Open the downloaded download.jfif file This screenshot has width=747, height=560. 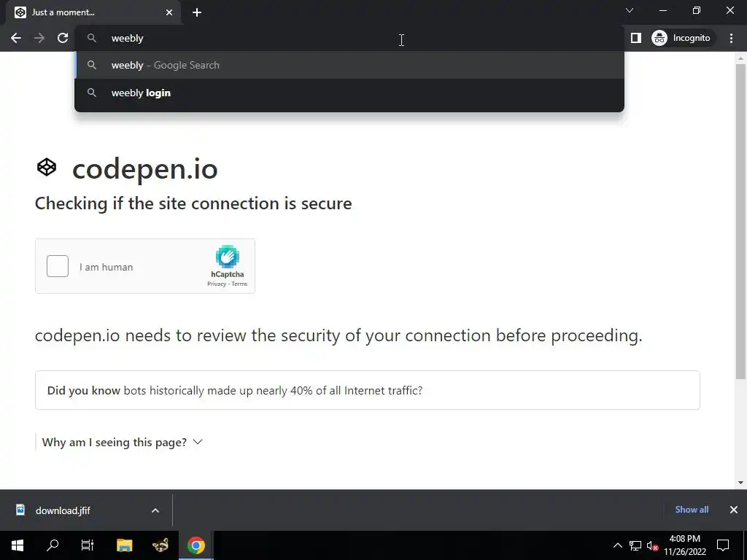click(63, 510)
